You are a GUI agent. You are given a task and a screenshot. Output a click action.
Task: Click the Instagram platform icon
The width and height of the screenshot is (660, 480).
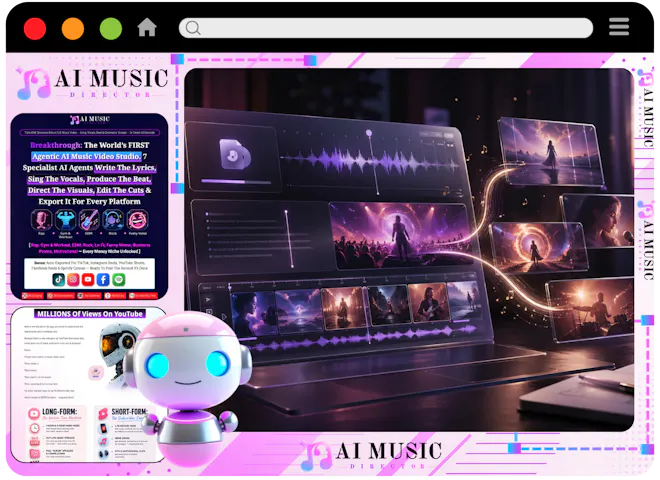coord(73,279)
